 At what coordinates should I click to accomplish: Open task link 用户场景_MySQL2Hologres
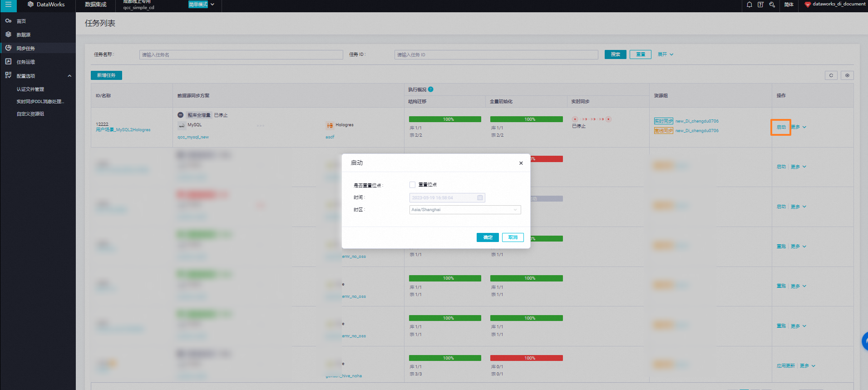pos(123,130)
